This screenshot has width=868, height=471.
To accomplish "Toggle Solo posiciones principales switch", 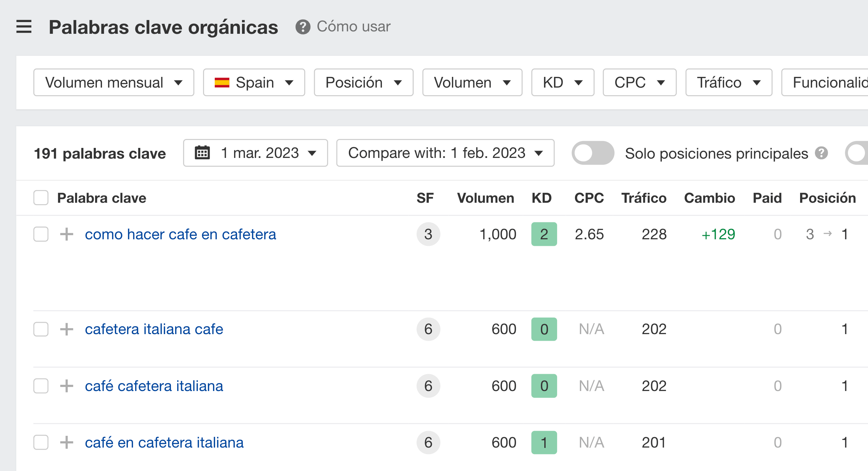I will point(593,153).
